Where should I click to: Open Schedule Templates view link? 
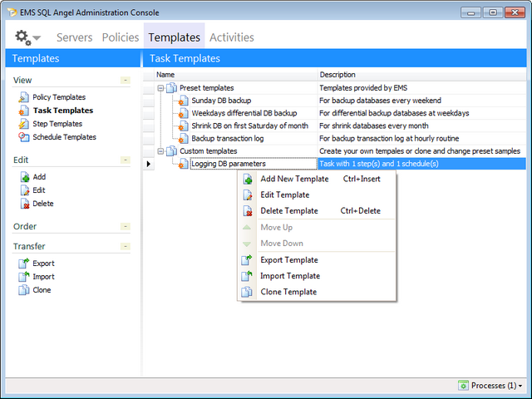point(65,137)
